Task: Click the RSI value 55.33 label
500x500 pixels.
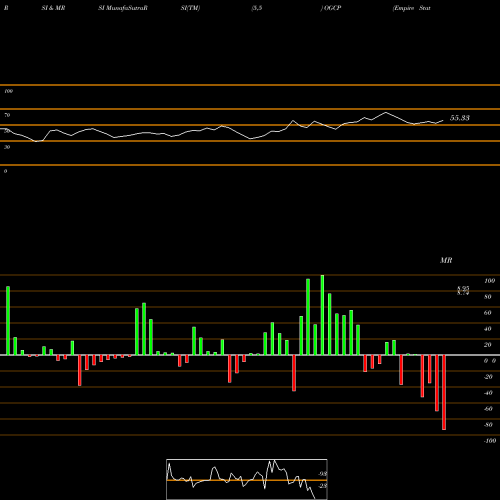Action: [x=460, y=118]
